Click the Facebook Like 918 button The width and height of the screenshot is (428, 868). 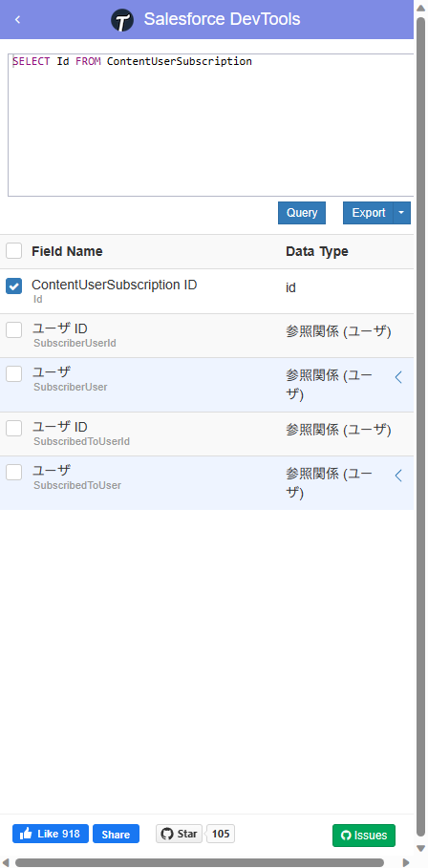click(x=51, y=834)
